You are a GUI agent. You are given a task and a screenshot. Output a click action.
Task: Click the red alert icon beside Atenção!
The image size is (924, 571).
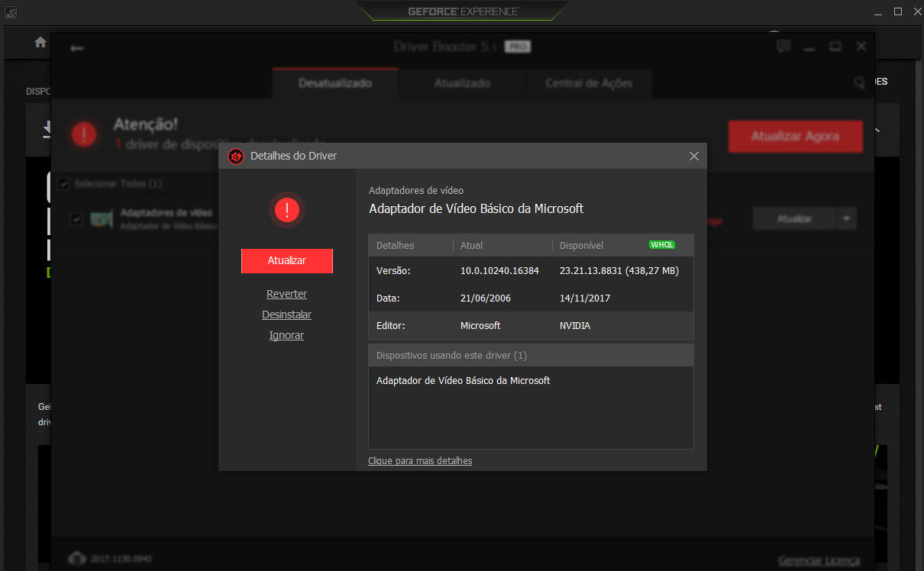[83, 134]
